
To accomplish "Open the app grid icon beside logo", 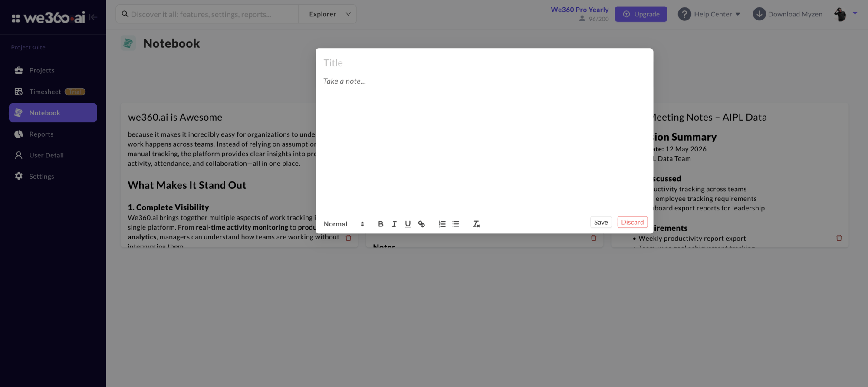I will pyautogui.click(x=16, y=18).
